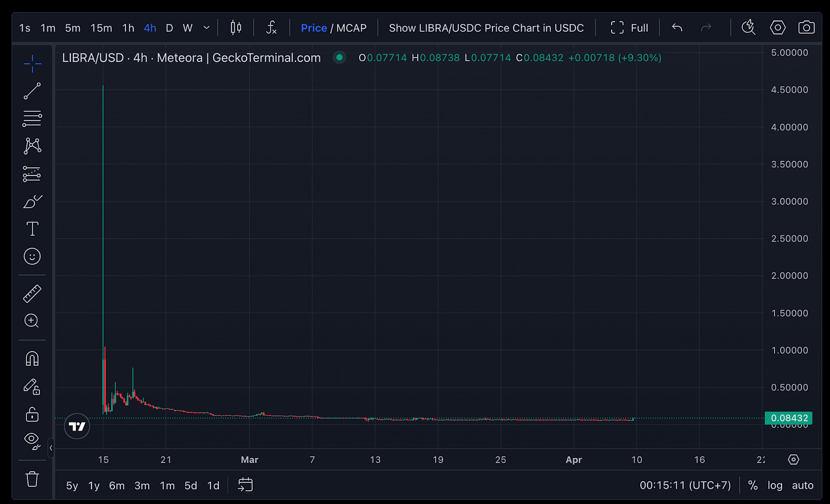This screenshot has height=504, width=830.
Task: Select the 15m timeframe
Action: (x=101, y=27)
